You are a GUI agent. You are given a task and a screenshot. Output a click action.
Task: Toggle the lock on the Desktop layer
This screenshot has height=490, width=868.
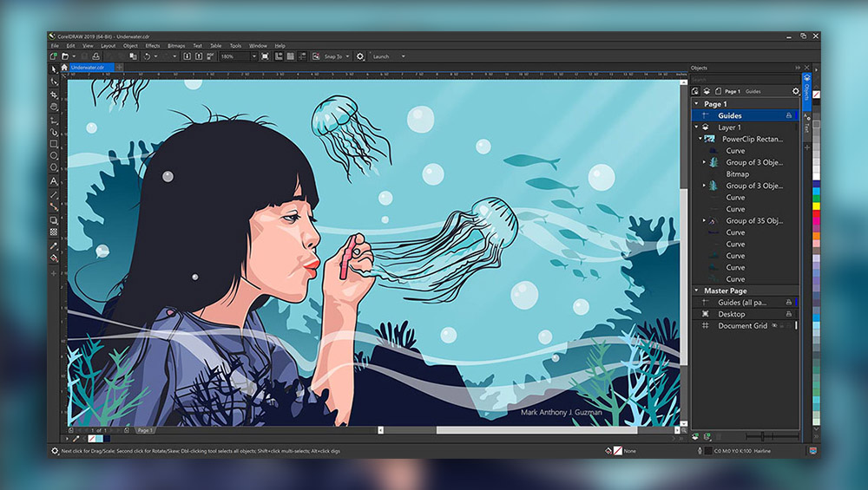pyautogui.click(x=788, y=314)
